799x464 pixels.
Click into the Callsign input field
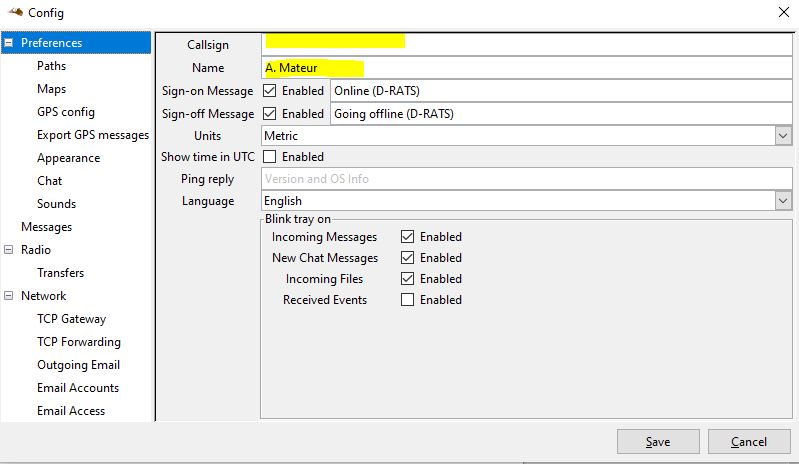pos(527,44)
